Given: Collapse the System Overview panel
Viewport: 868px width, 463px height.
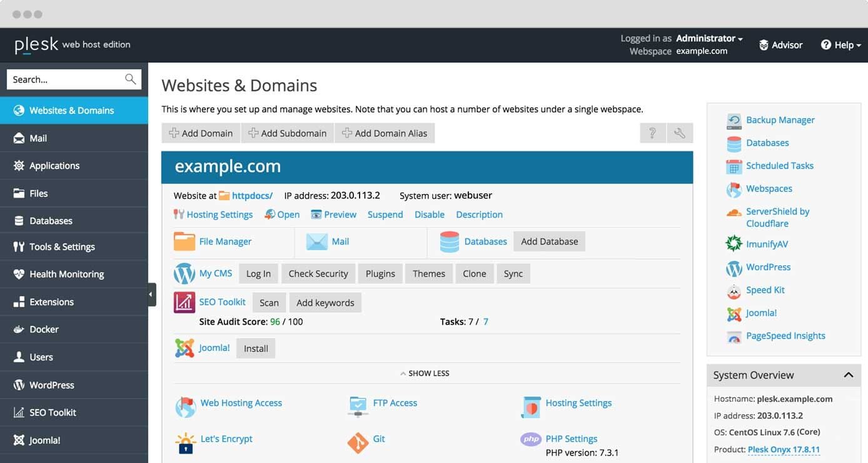Looking at the screenshot, I should point(849,375).
